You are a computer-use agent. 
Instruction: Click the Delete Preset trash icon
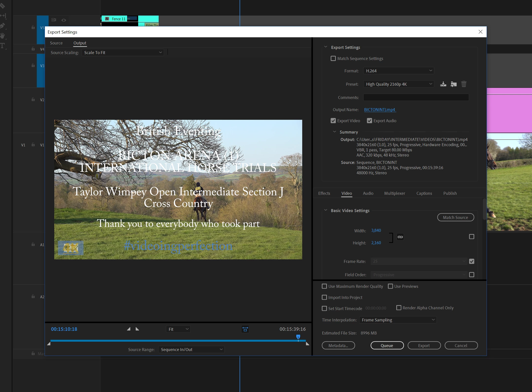coord(464,84)
